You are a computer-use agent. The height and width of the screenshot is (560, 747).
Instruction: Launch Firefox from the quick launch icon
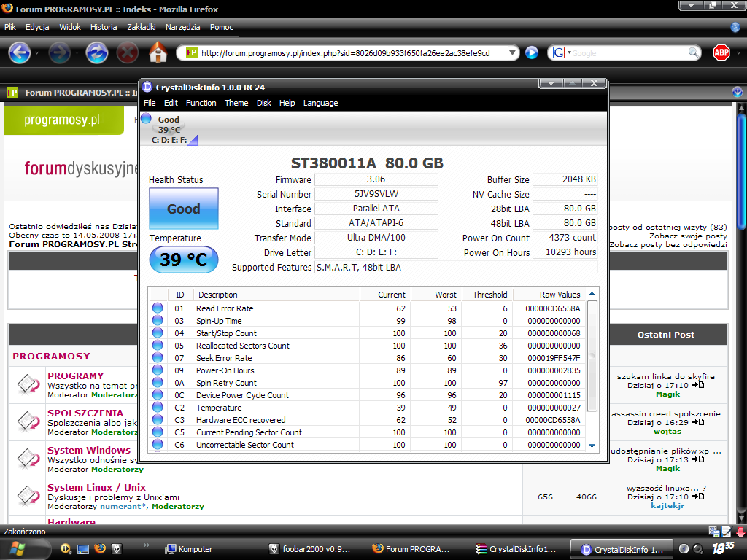point(99,548)
